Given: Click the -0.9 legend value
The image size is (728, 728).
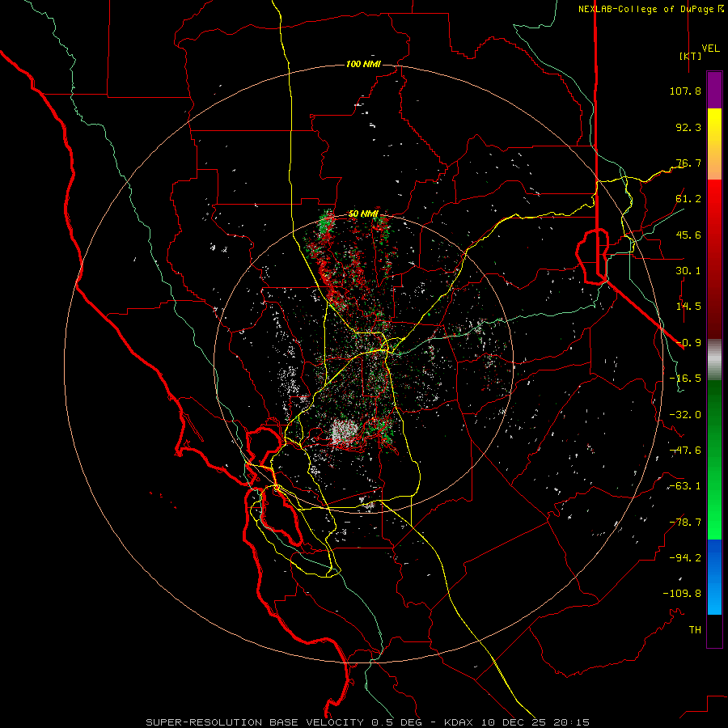Looking at the screenshot, I should click(x=688, y=343).
